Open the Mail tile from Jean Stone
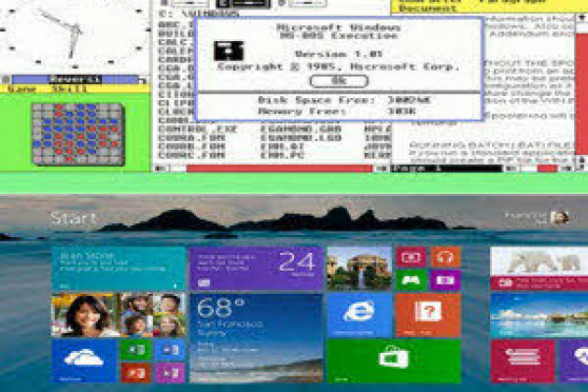This screenshot has height=392, width=588. point(119,268)
